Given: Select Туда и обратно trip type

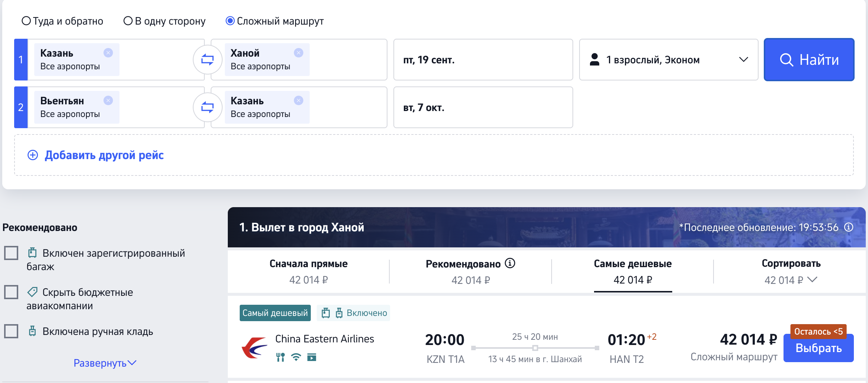Looking at the screenshot, I should pos(63,21).
